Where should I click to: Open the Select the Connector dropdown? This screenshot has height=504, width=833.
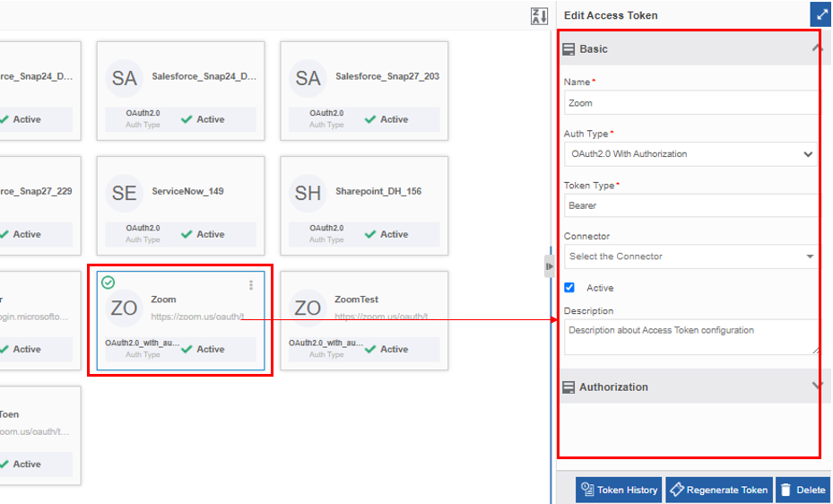coord(690,256)
